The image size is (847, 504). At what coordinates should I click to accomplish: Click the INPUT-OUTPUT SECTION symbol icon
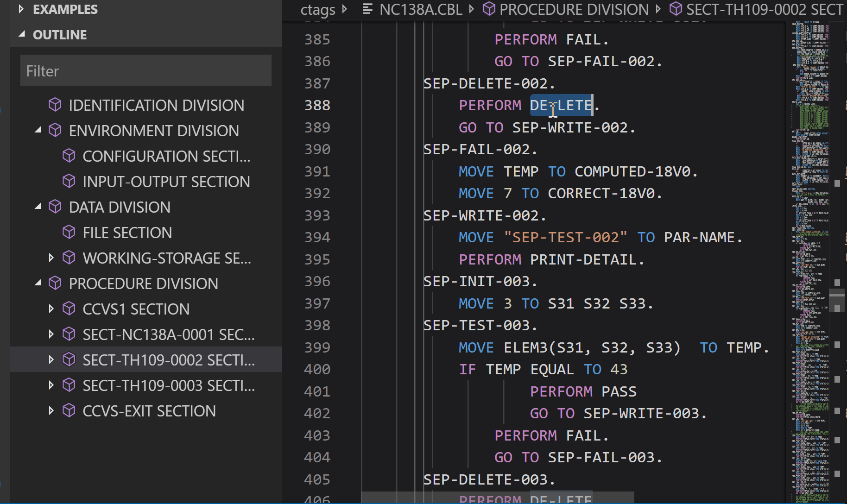point(69,181)
